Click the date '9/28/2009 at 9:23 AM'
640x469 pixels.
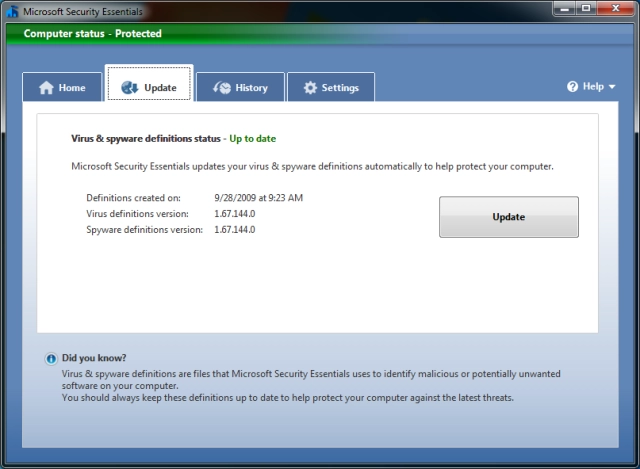(x=258, y=198)
